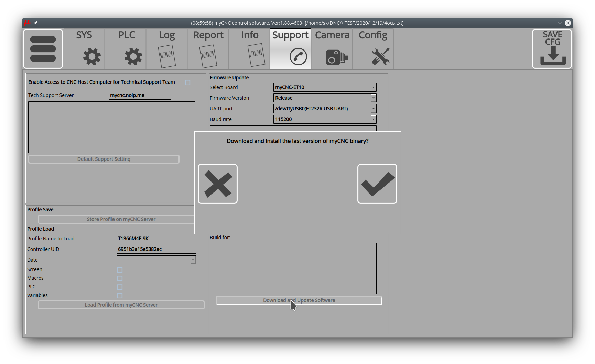Open the Firmware Version dropdown
Screen dimensions: 595x364
click(x=325, y=98)
